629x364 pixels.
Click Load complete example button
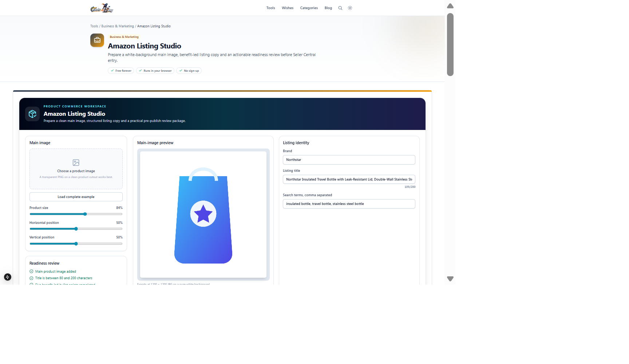point(76,197)
